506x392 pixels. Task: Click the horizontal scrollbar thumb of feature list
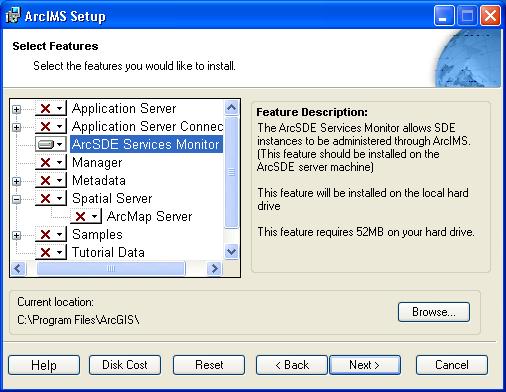click(x=111, y=268)
